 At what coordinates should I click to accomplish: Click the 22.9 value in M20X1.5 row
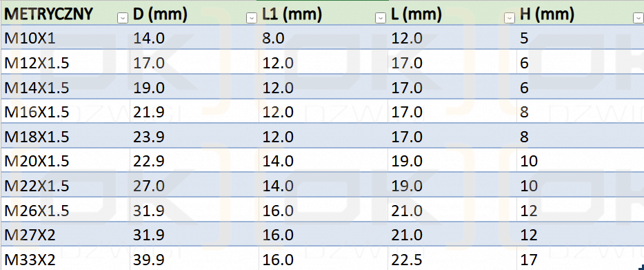[x=149, y=162]
